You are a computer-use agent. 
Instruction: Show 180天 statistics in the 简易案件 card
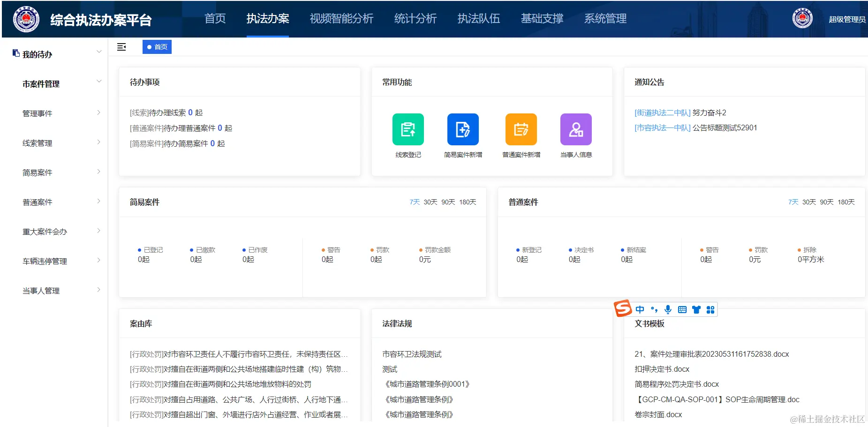(x=468, y=202)
